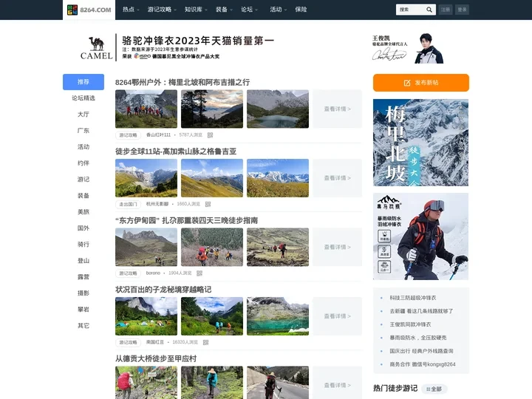Open title 从德贡大桥徒步至甲应村
The width and height of the screenshot is (532, 399).
(156, 358)
